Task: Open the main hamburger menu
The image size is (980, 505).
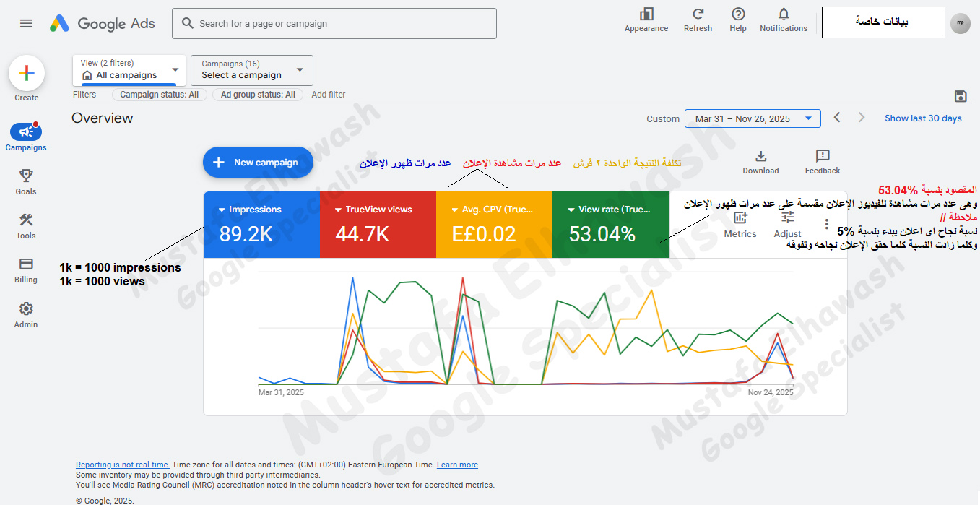Action: 26,23
